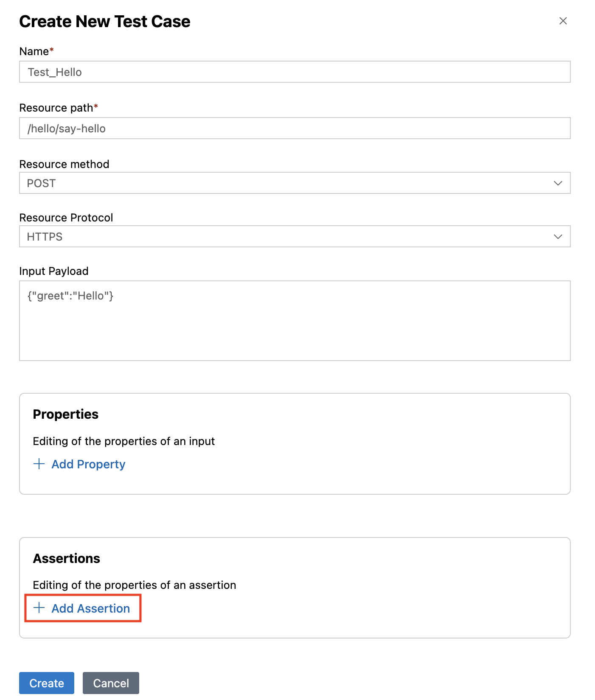
Task: Click the Assertions section heading
Action: [x=67, y=558]
